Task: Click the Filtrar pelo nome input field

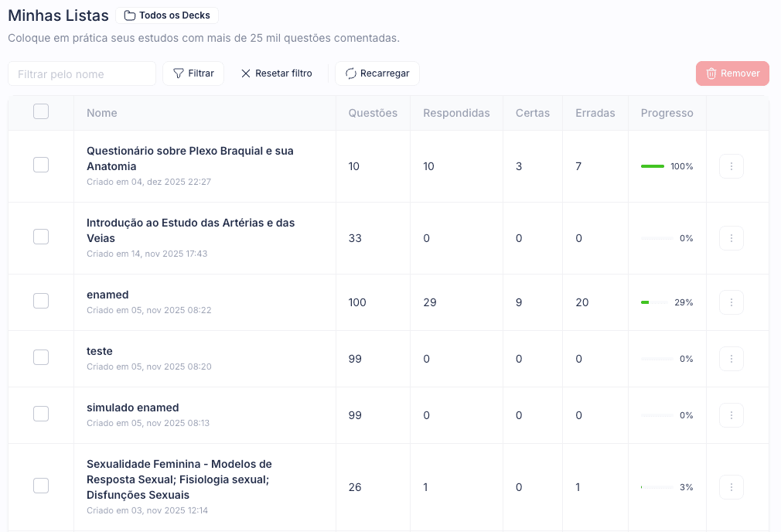Action: [81, 73]
